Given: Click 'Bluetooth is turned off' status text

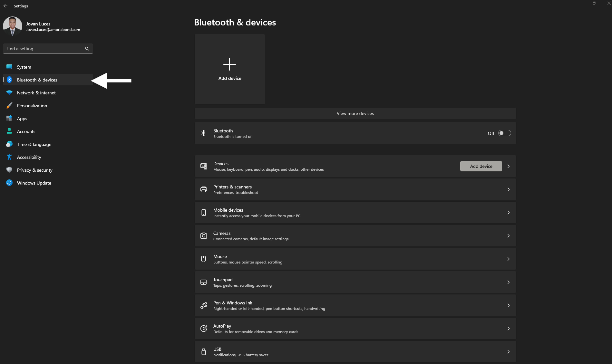Looking at the screenshot, I should pyautogui.click(x=233, y=137).
